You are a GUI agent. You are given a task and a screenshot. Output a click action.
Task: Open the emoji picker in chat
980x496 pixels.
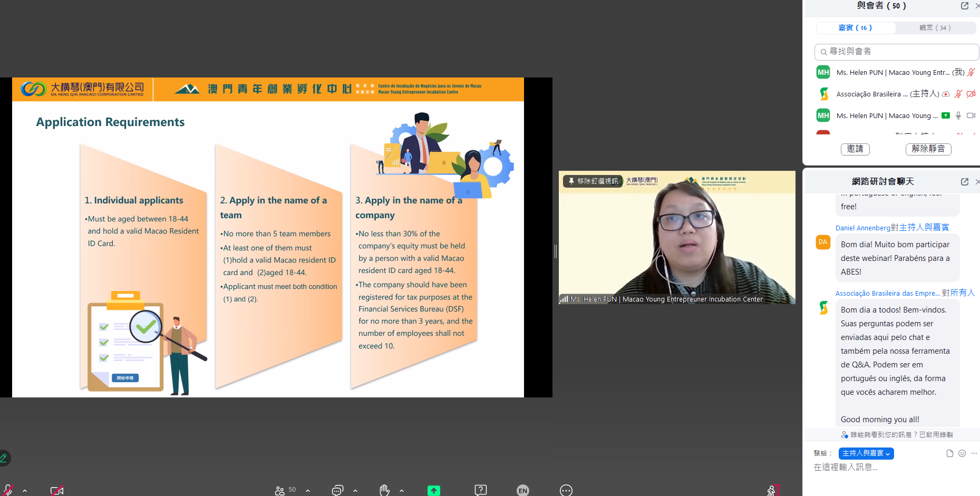pos(962,453)
